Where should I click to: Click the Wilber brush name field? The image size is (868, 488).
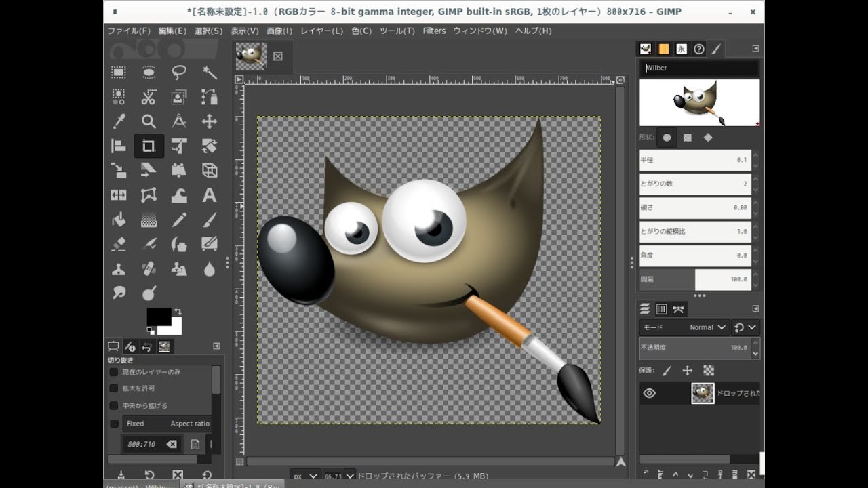[x=698, y=68]
